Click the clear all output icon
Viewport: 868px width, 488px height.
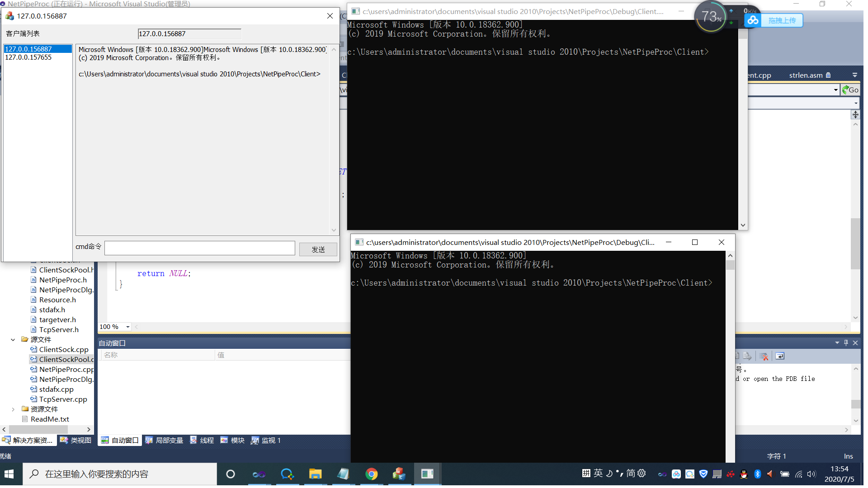(x=764, y=356)
